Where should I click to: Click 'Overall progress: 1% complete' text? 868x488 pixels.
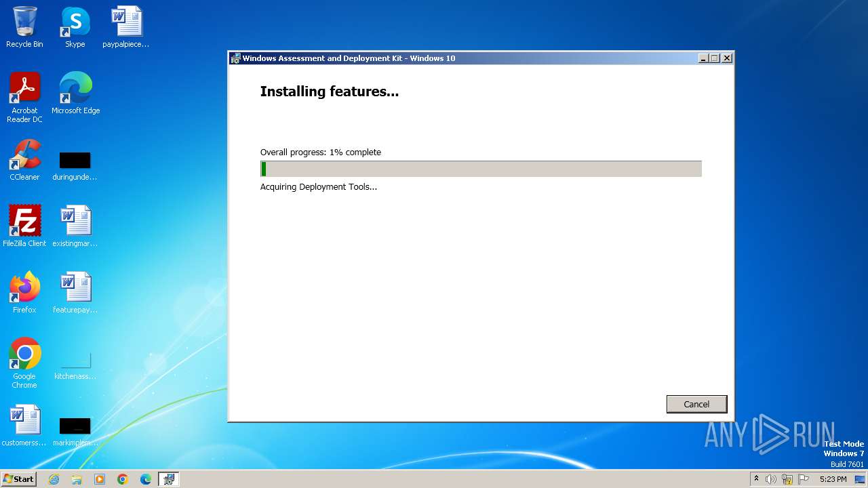tap(321, 152)
